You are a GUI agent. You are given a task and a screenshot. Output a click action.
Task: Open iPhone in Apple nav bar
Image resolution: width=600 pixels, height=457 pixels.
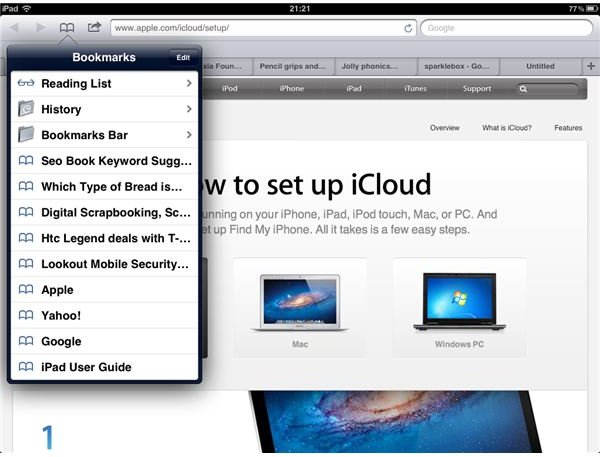tap(292, 88)
